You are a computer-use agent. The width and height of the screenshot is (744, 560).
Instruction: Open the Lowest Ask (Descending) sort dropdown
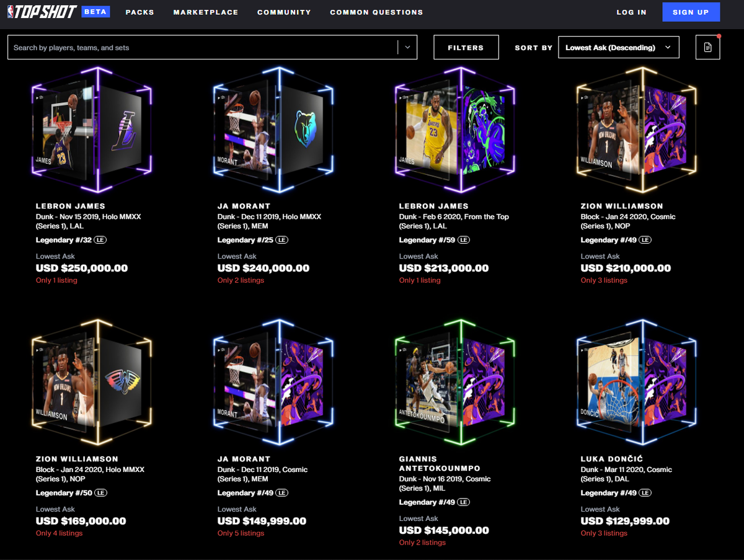pos(618,48)
